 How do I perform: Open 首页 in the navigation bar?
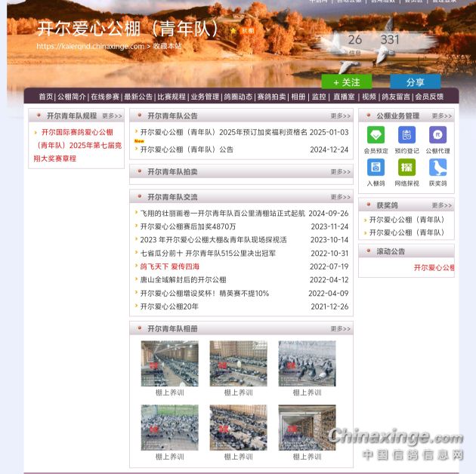point(46,97)
